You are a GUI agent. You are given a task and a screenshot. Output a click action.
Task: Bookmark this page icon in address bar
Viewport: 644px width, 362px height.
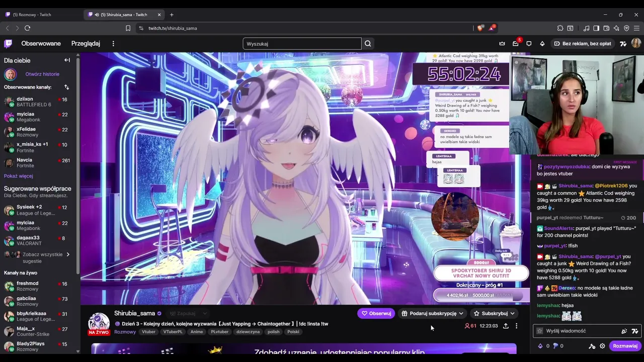[128, 28]
